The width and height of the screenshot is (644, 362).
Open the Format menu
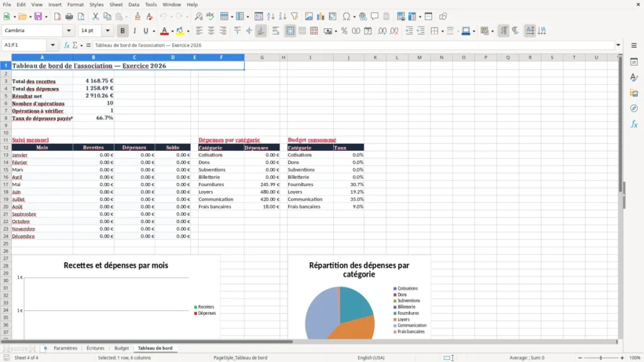(75, 4)
